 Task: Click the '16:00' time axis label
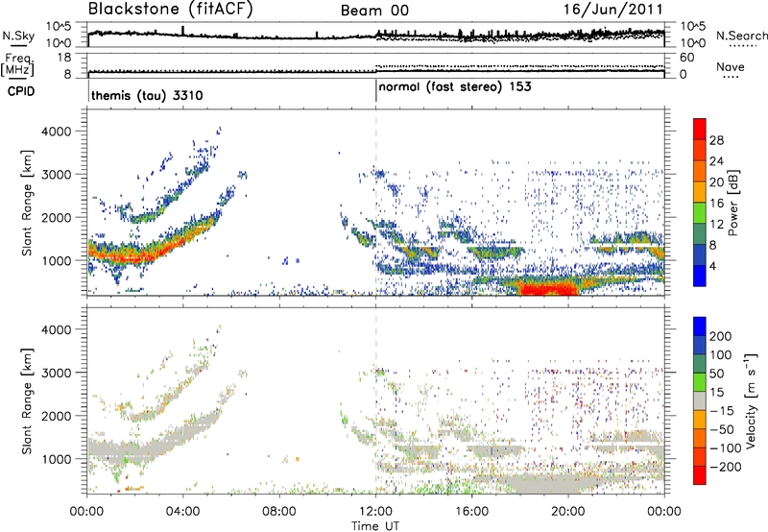coord(471,512)
